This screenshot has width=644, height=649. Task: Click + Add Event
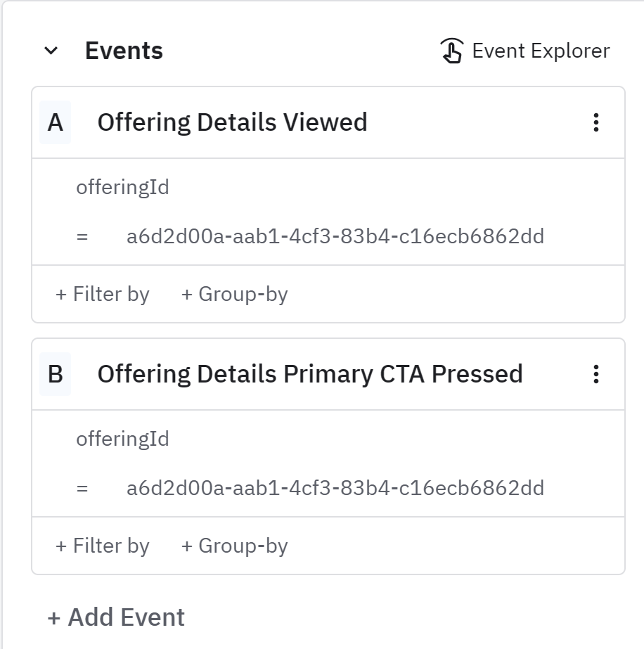[x=116, y=617]
